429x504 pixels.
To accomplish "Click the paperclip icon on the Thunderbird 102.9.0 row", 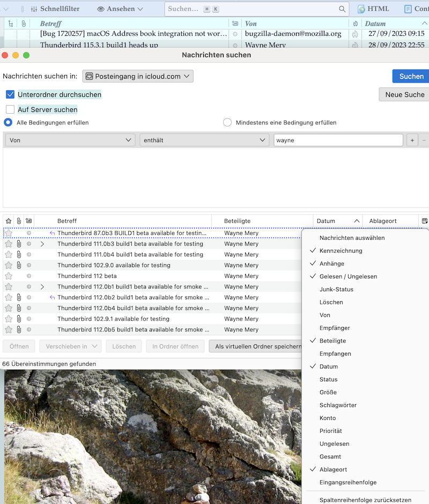I will [x=19, y=265].
